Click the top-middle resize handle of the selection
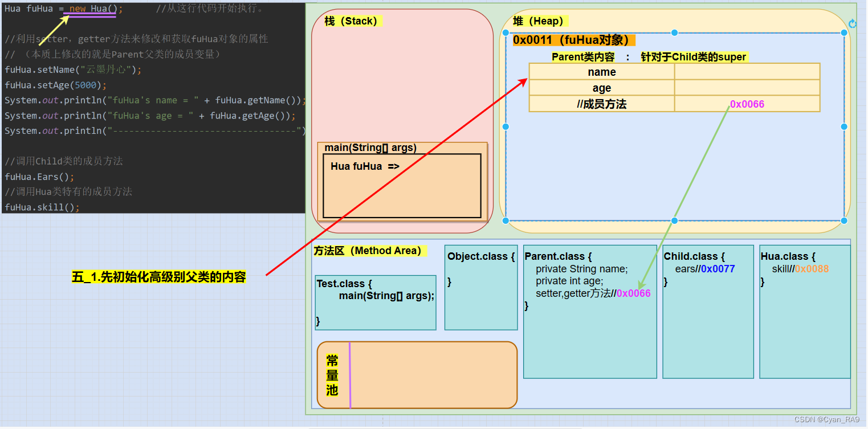The width and height of the screenshot is (868, 429). 674,32
